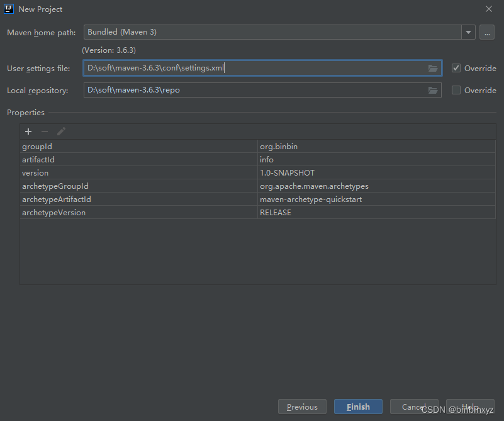Expand the Maven home path dropdown arrow

point(468,32)
